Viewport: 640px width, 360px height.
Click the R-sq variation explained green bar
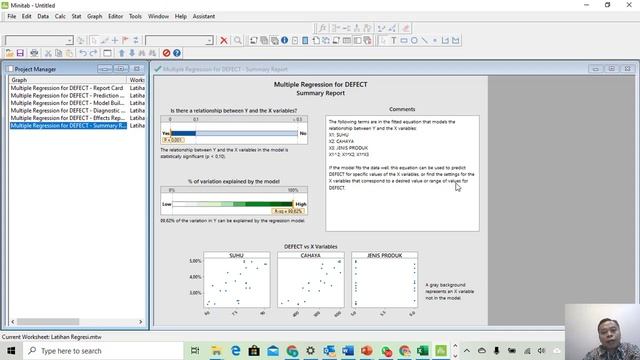tap(233, 204)
